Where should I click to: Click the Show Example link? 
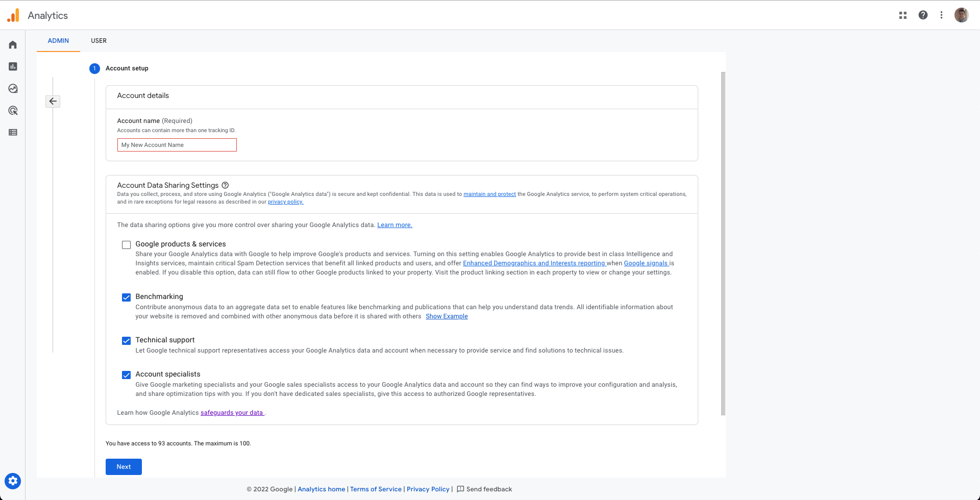coord(447,316)
